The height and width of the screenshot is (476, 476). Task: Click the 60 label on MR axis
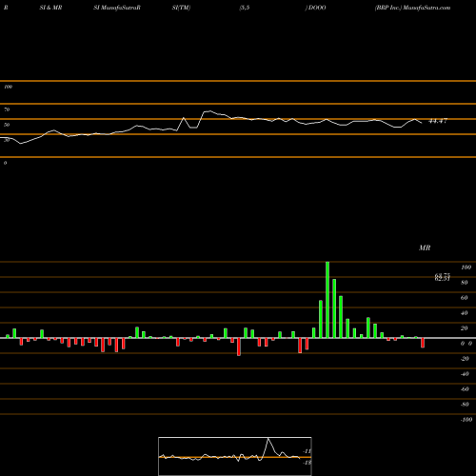465,298
